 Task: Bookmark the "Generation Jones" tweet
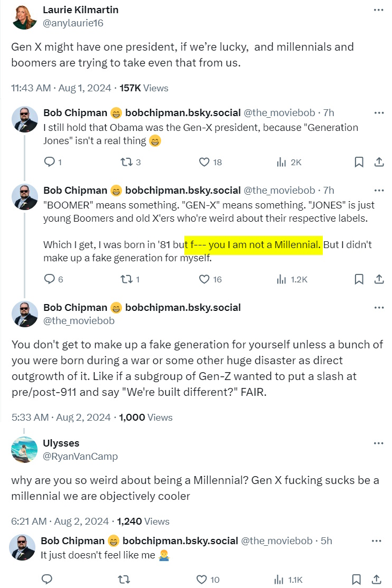coord(359,163)
